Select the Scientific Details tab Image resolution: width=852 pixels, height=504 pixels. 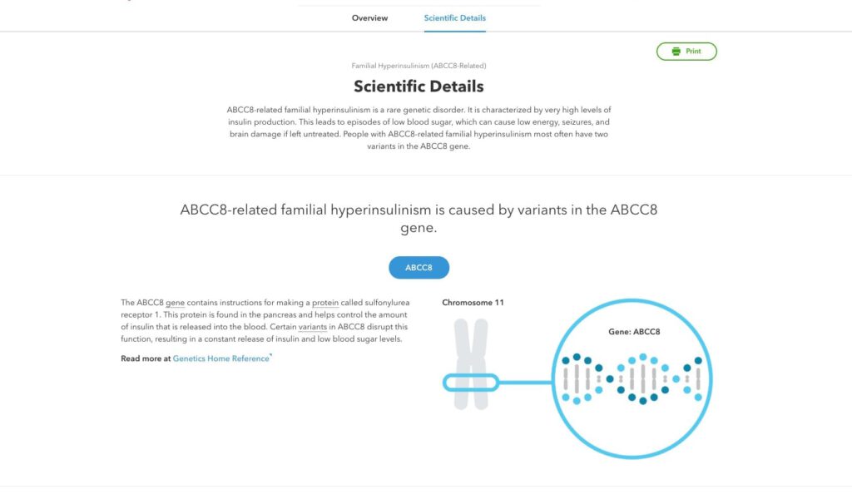tap(455, 18)
